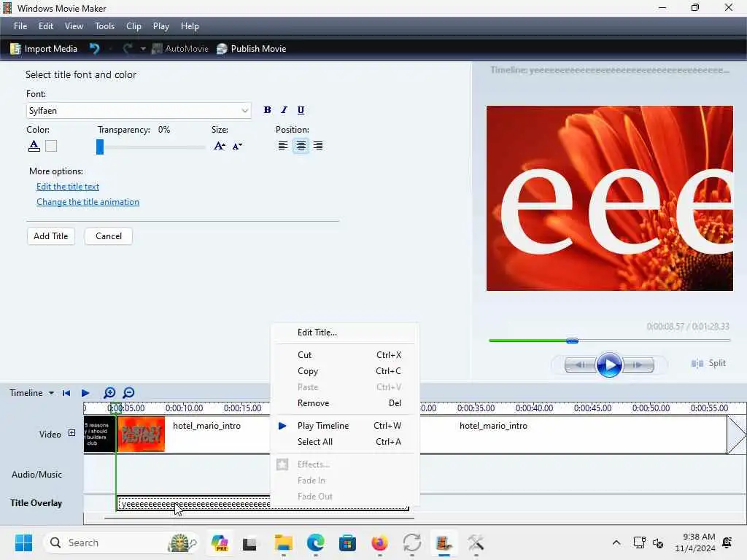Decrease the title text size
Image resolution: width=747 pixels, height=560 pixels.
[237, 146]
